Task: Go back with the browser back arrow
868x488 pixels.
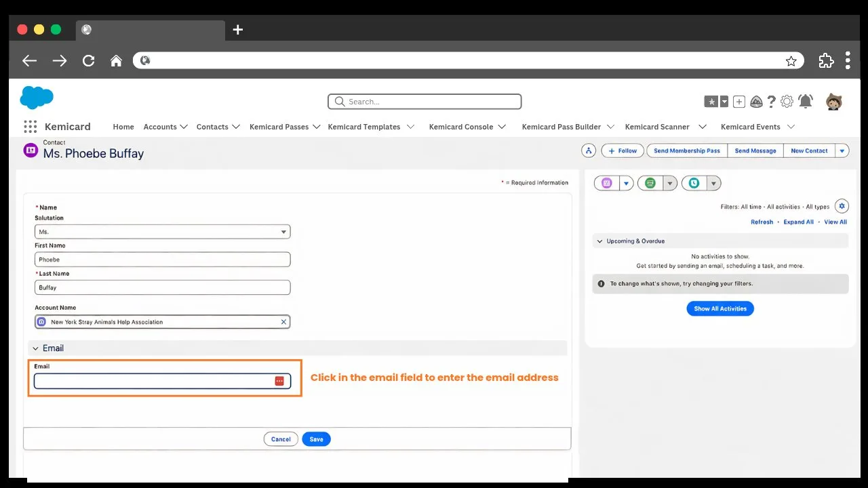Action: [x=29, y=60]
